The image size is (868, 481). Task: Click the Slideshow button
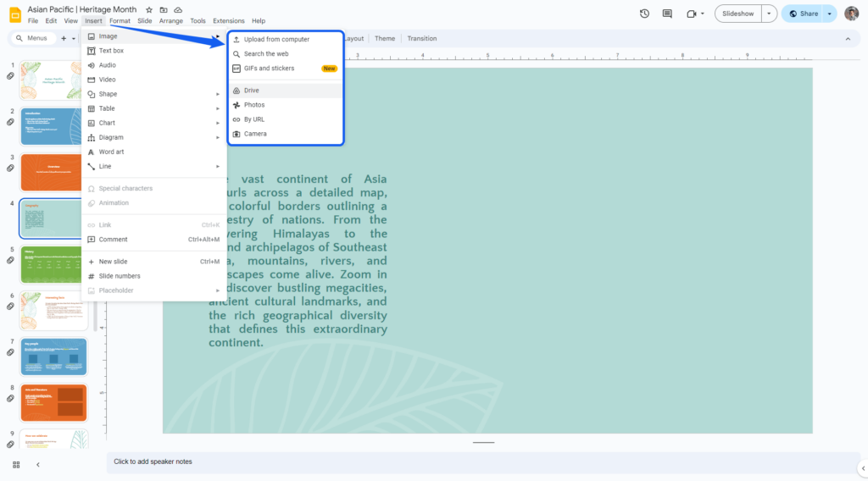click(x=737, y=14)
